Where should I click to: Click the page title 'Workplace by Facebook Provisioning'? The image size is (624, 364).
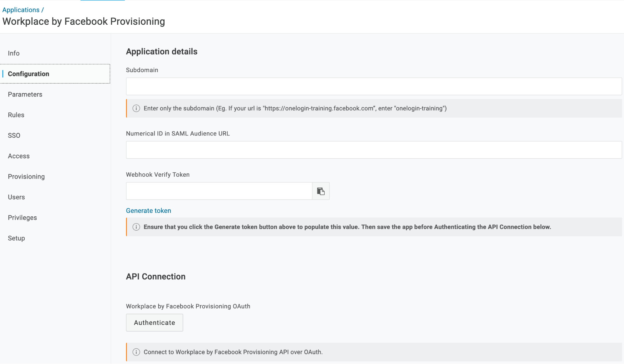84,21
